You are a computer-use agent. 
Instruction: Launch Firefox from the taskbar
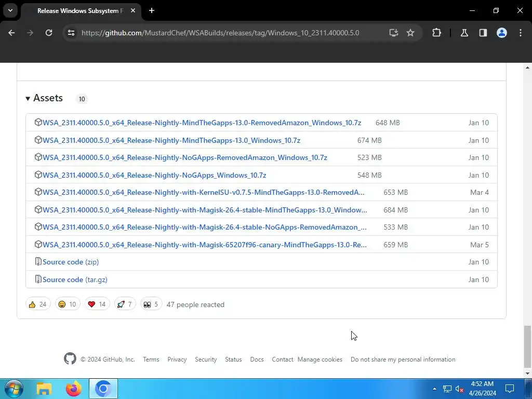click(74, 389)
